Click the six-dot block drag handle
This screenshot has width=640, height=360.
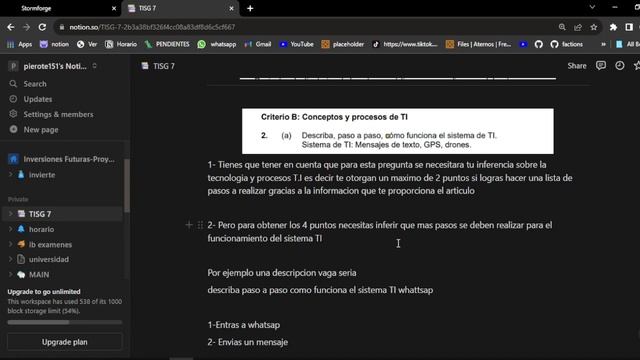click(200, 225)
